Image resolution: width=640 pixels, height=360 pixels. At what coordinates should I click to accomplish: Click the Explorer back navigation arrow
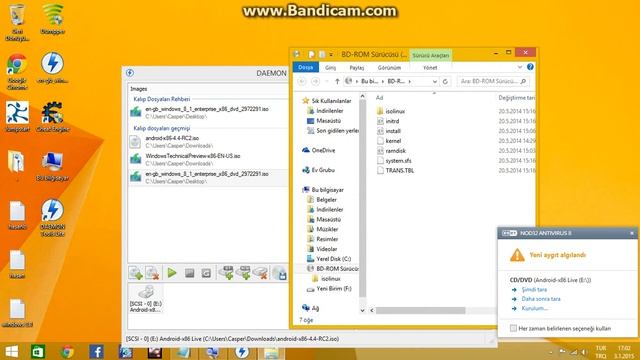tap(302, 82)
